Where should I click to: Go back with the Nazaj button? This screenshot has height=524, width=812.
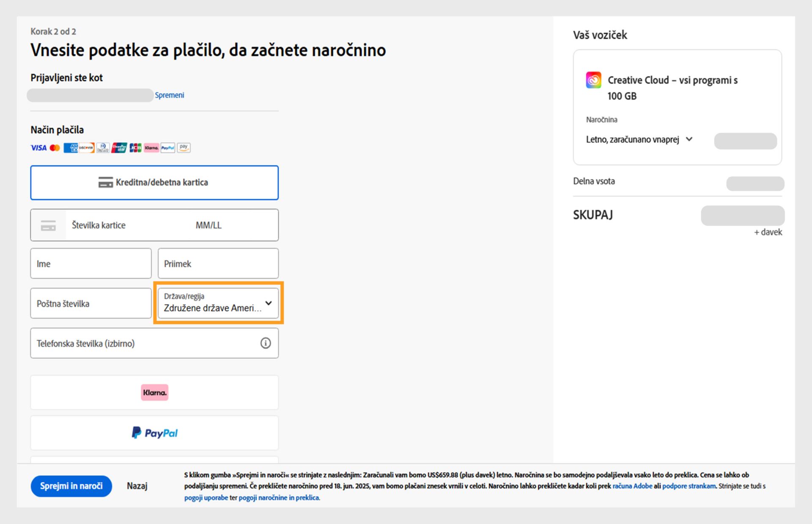[137, 486]
